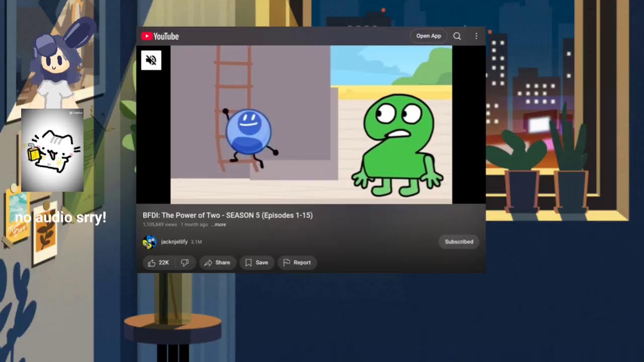The width and height of the screenshot is (644, 362).
Task: Click the BFDI video player frame
Action: 311,125
